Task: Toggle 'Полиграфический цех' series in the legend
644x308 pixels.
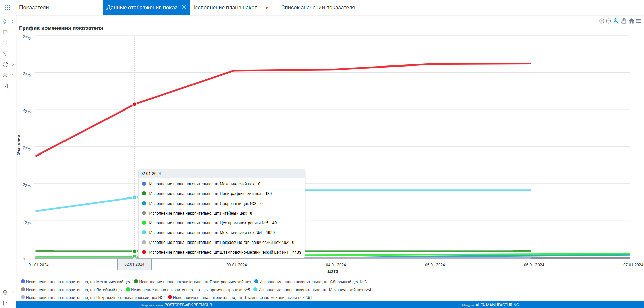Action: pos(192,282)
